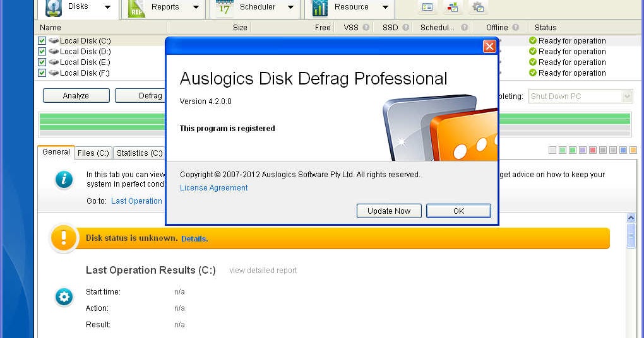Screen dimensions: 644x338
Task: Click the orange legend color square
Action: point(633,150)
